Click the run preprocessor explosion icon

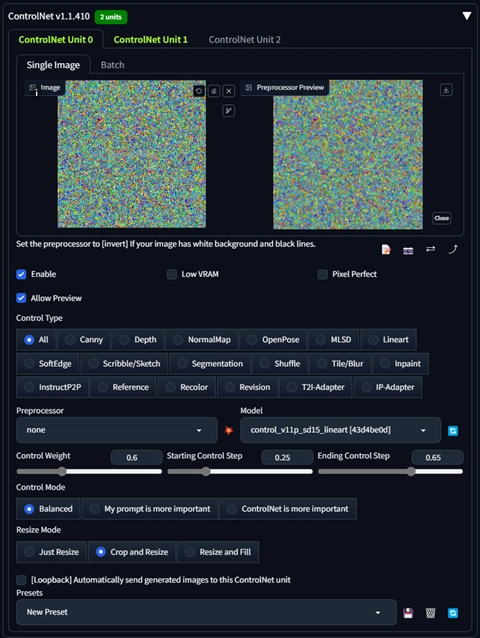(x=229, y=430)
